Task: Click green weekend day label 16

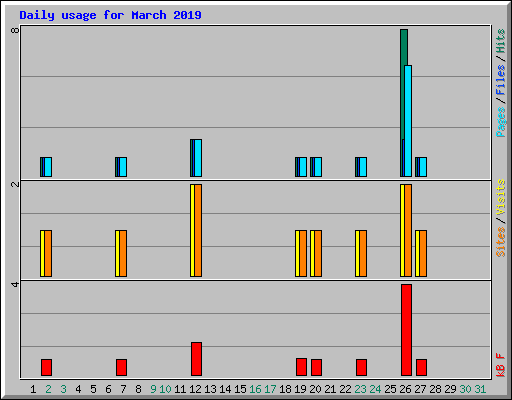Action: click(x=255, y=389)
